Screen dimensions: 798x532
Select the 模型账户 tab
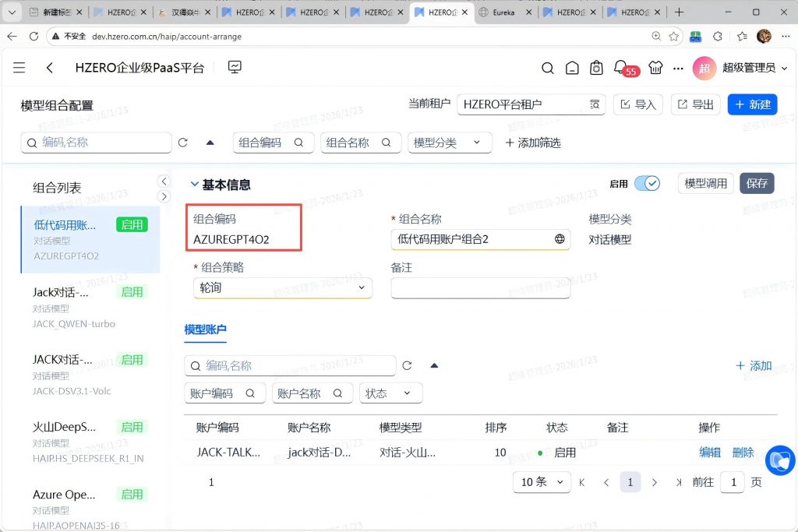[x=206, y=330]
